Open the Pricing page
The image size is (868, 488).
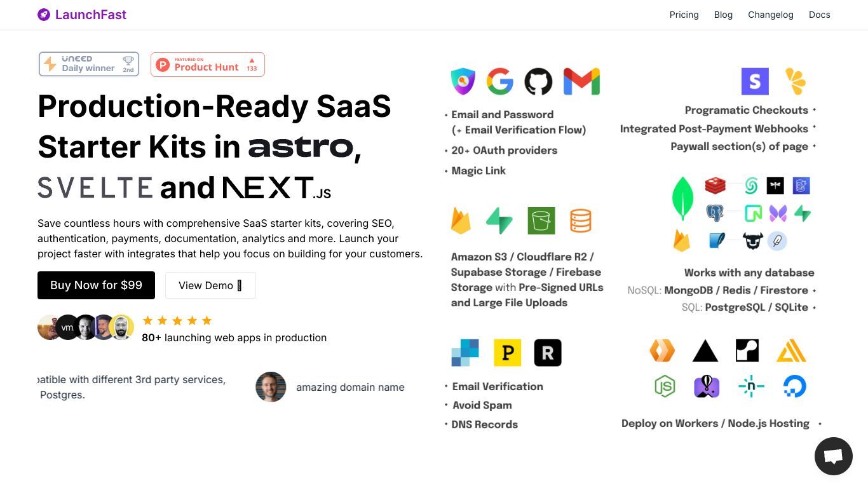click(x=684, y=15)
